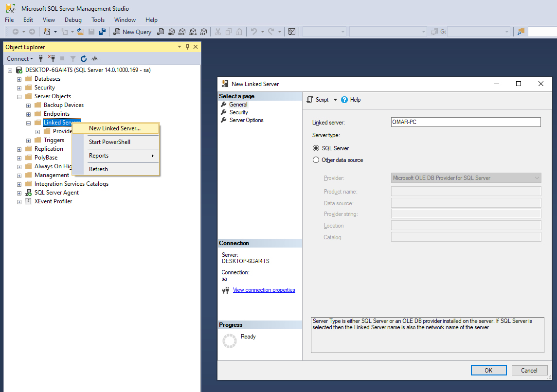Click the server DESKTOP-6GAI4TS database icon
This screenshot has width=557, height=392.
[19, 70]
